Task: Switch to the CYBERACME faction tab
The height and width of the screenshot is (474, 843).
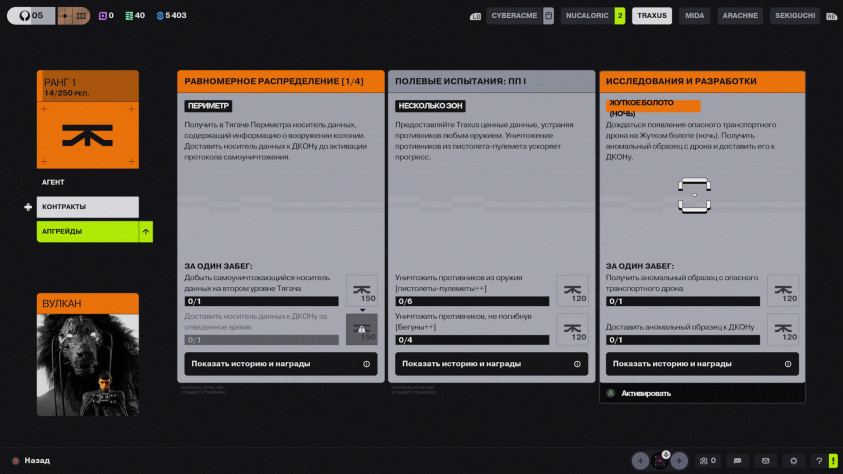Action: click(x=514, y=16)
